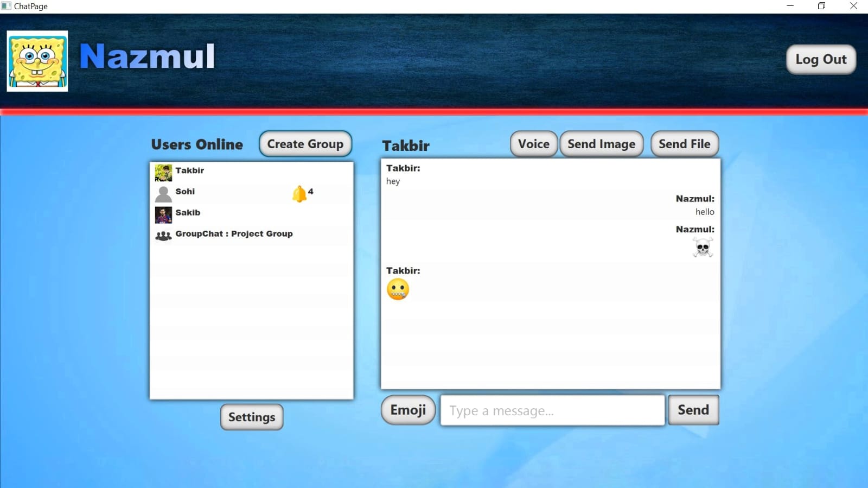Screen dimensions: 868x488
Task: Select Sohi in Users Online list
Action: (185, 192)
